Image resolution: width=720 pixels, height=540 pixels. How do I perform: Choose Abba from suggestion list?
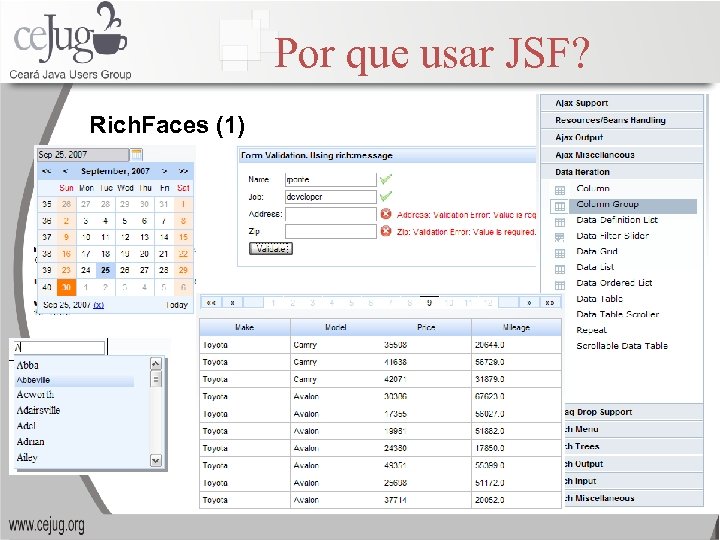coord(28,366)
